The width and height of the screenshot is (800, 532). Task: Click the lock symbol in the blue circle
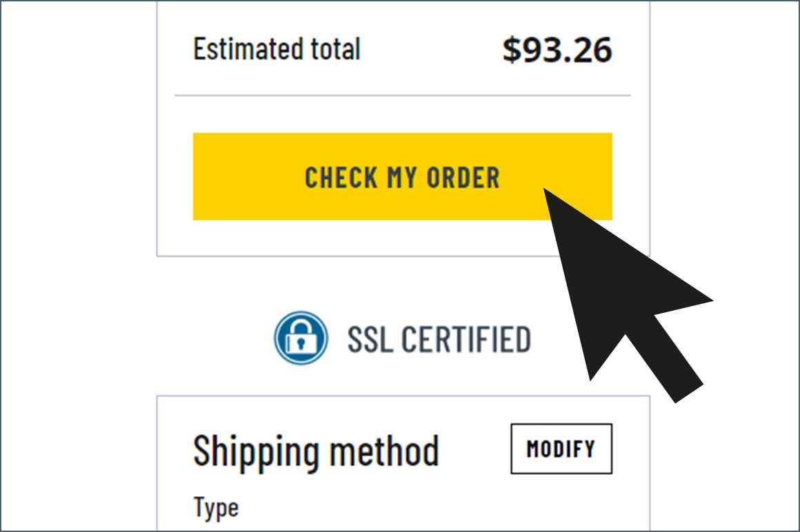[x=300, y=337]
